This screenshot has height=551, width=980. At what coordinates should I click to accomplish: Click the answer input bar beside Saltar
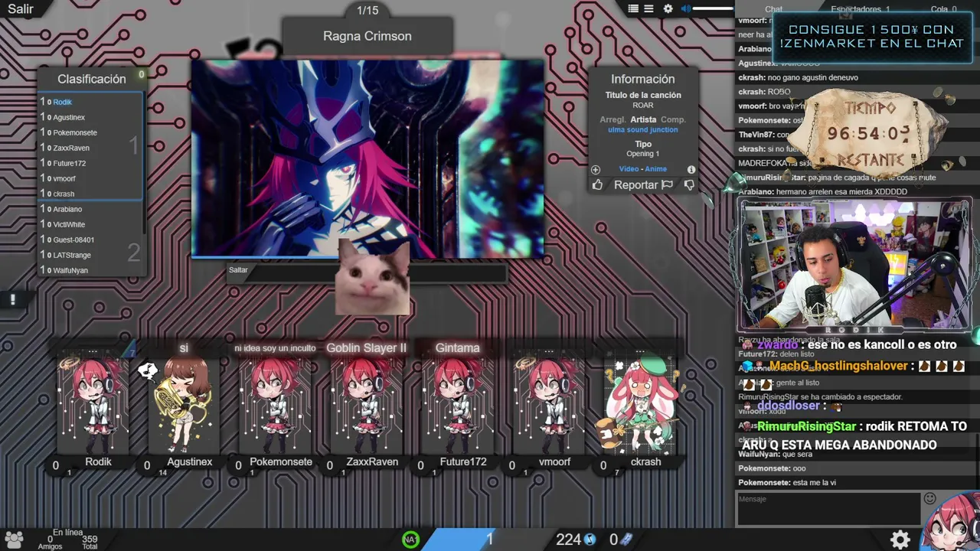(379, 272)
